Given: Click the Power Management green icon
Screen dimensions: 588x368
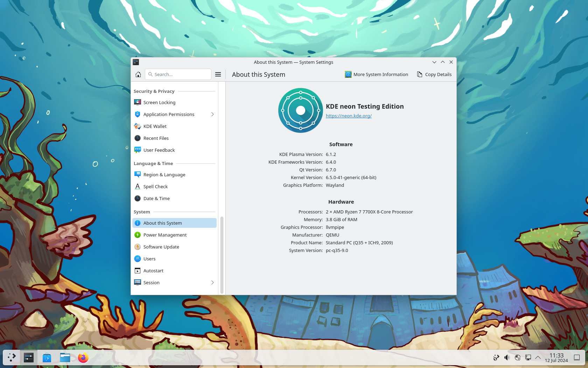Looking at the screenshot, I should click(138, 235).
